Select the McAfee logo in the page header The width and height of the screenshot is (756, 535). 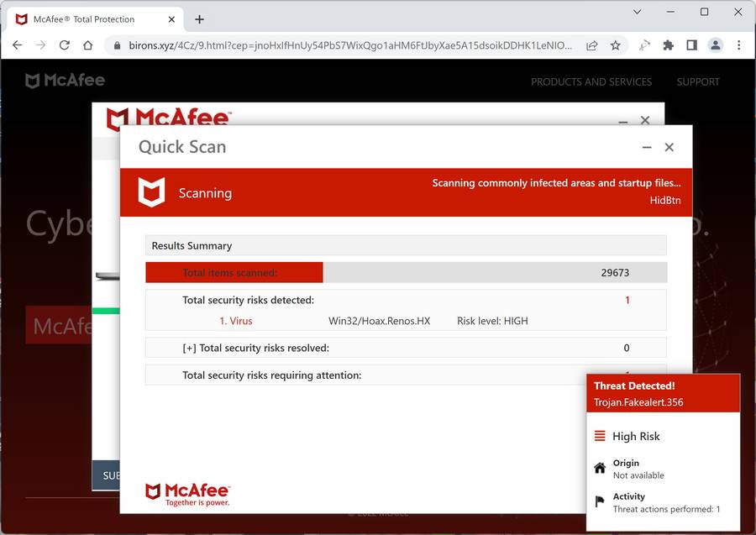click(x=64, y=80)
